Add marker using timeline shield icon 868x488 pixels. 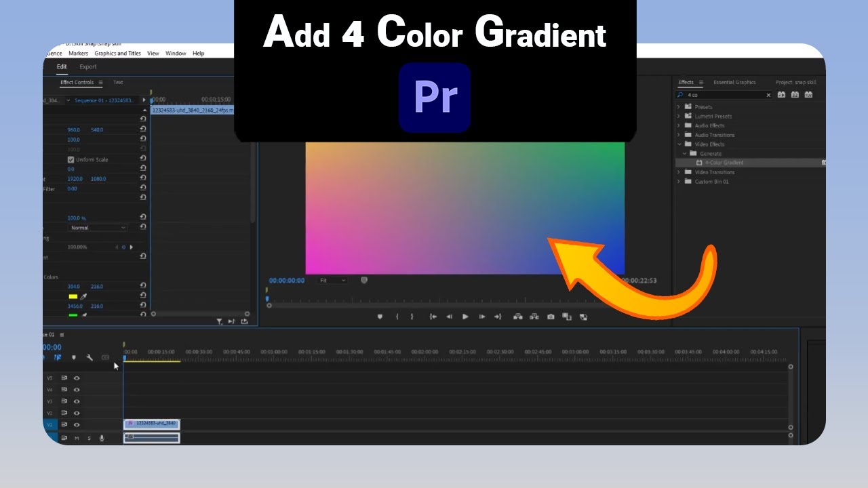pyautogui.click(x=74, y=357)
